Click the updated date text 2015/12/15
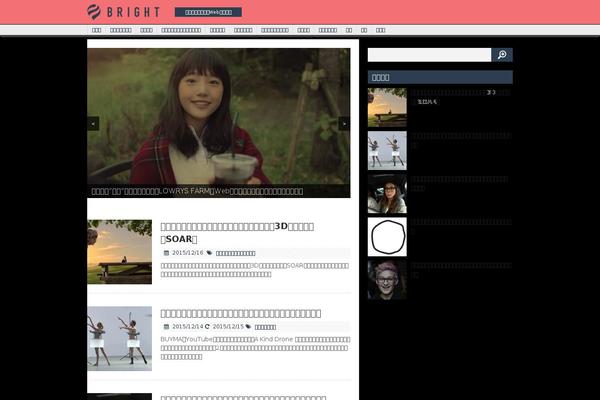600x400 pixels. (x=228, y=327)
